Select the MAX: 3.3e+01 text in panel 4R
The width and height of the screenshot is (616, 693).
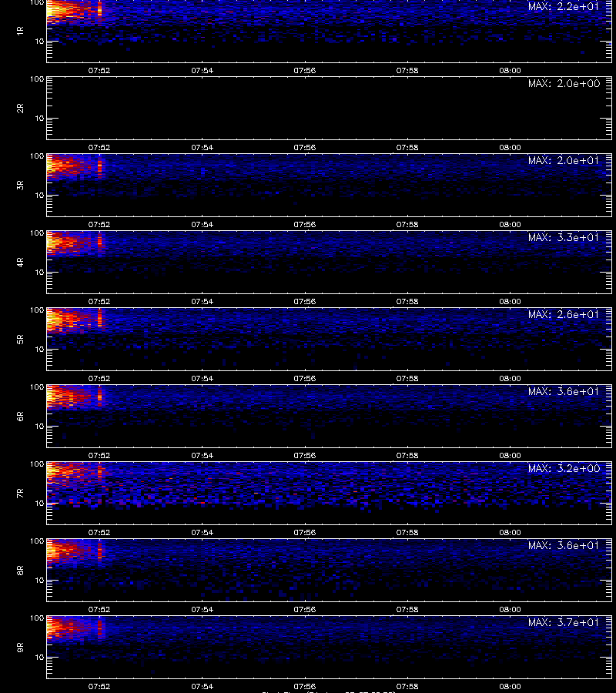[564, 237]
